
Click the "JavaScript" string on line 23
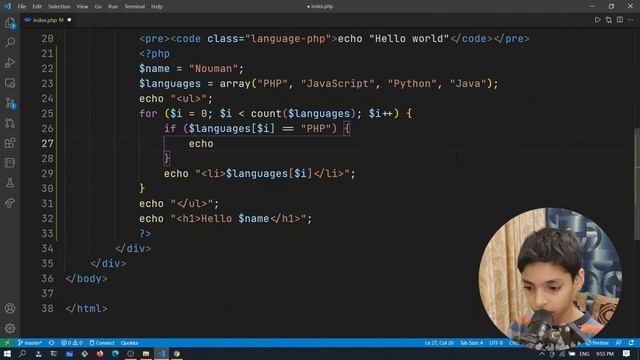point(337,84)
